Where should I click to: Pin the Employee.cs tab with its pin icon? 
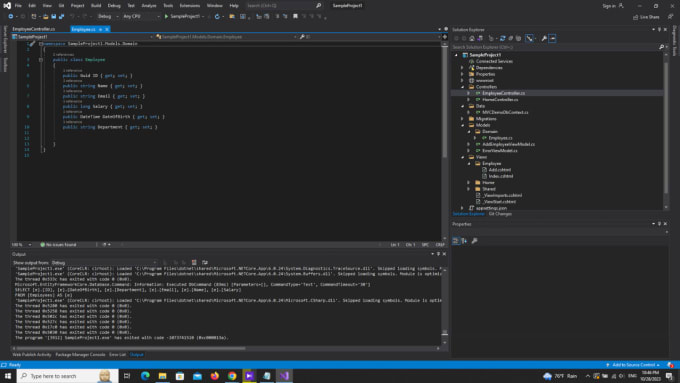pyautogui.click(x=100, y=29)
